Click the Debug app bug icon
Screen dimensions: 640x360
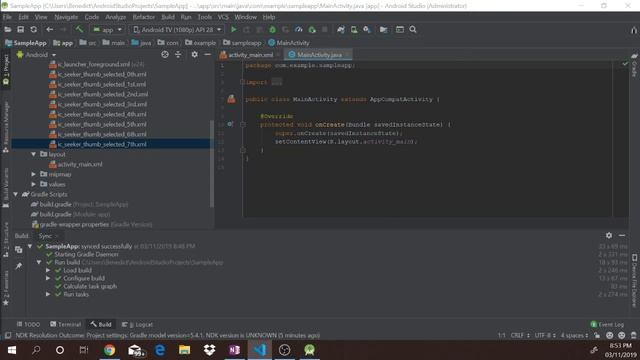coord(272,29)
